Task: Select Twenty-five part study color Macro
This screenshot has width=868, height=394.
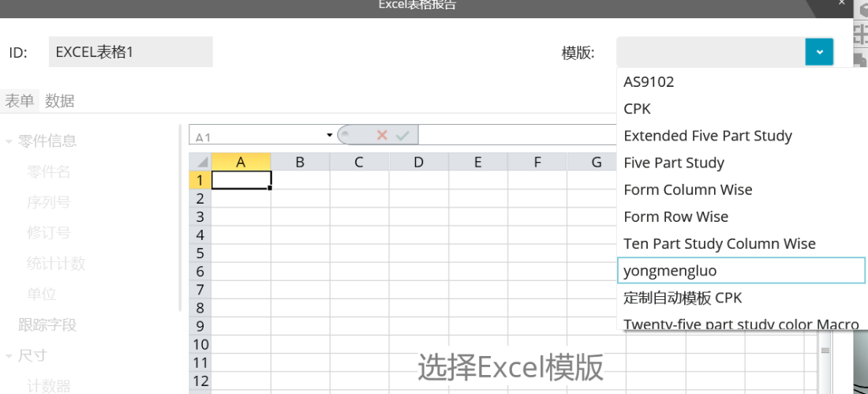Action: tap(741, 324)
